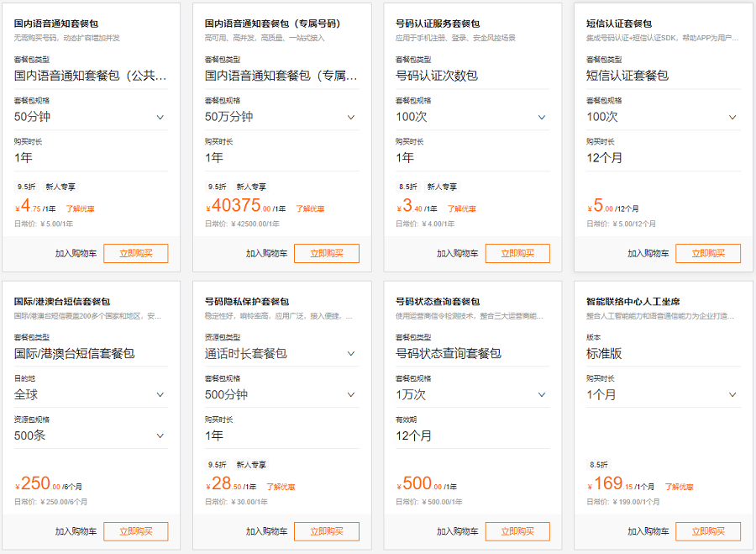Screen dimensions: 756x554
Task: Buy now the 短信认证套餐包
Action: click(x=708, y=253)
